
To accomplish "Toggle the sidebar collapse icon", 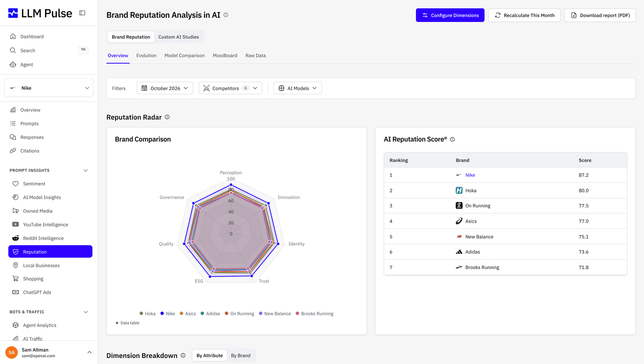I will pos(82,13).
